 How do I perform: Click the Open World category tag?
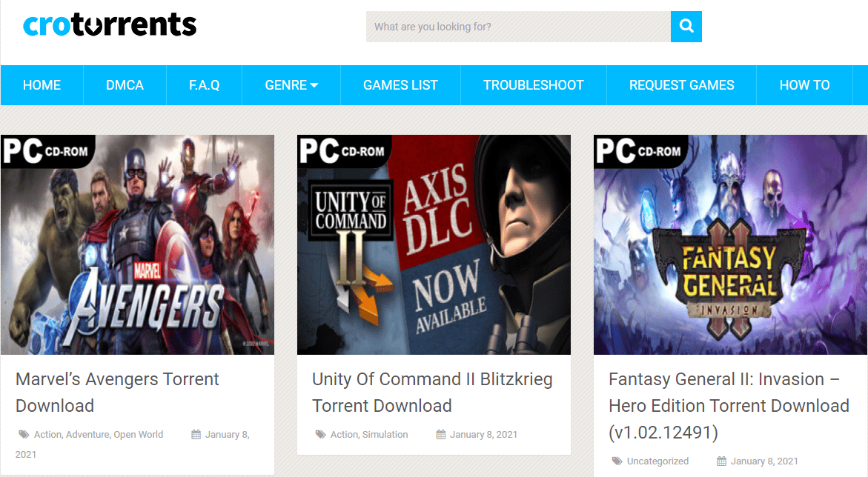pyautogui.click(x=138, y=435)
